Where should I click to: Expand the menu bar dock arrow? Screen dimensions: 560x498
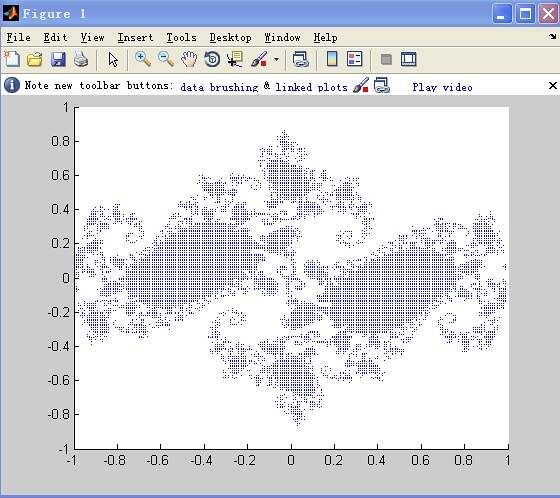553,36
